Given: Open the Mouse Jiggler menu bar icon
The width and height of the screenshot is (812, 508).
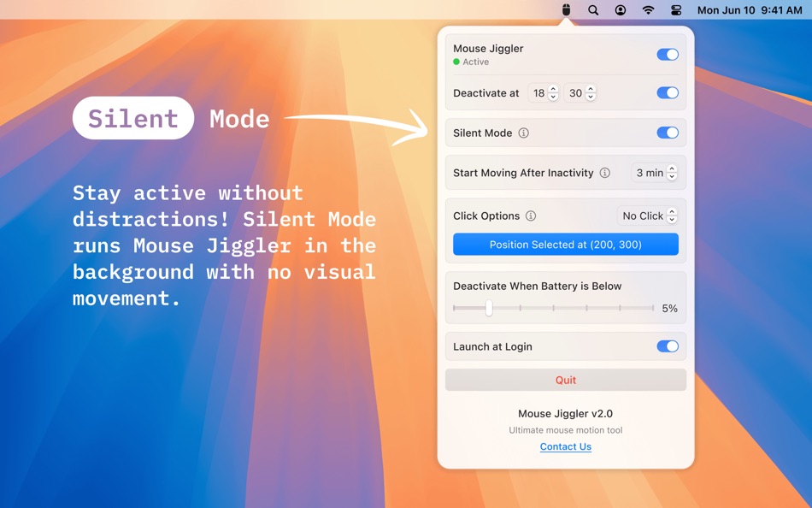Looking at the screenshot, I should [x=566, y=10].
